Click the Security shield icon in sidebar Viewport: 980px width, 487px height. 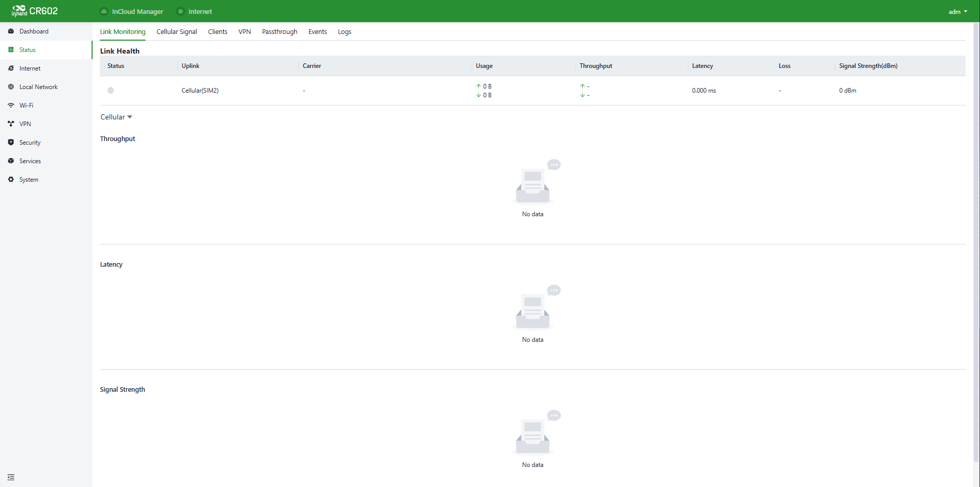11,143
